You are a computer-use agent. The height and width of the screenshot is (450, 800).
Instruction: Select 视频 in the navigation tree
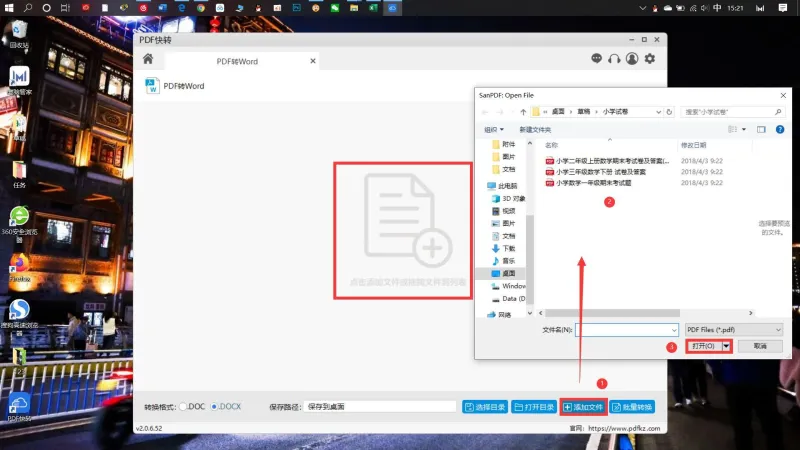tap(504, 211)
